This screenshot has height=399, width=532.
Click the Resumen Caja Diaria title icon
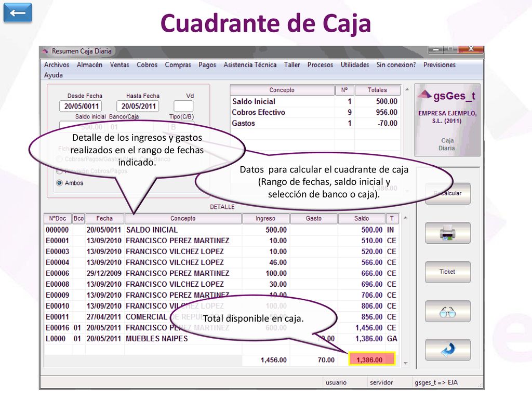click(x=46, y=51)
